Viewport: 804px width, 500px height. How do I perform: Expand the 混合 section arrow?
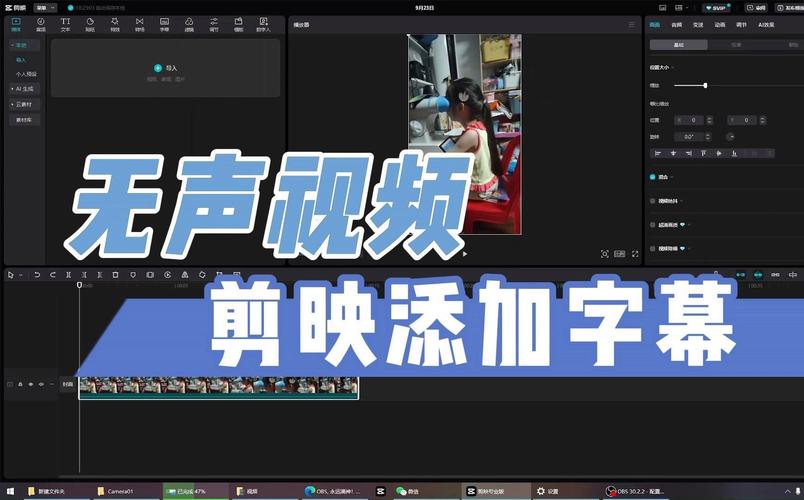point(671,177)
